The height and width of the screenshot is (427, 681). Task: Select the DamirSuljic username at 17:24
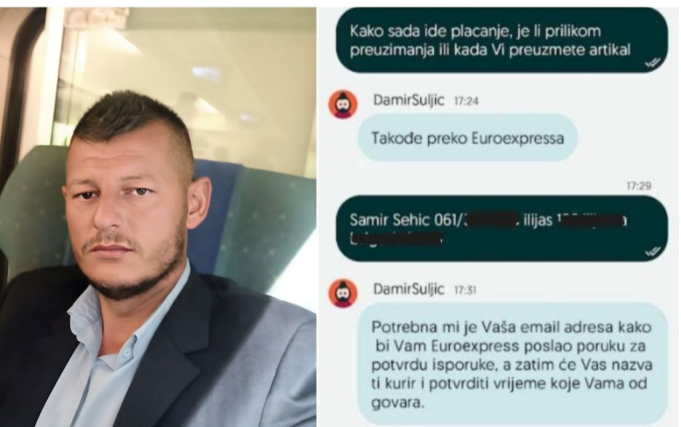409,100
